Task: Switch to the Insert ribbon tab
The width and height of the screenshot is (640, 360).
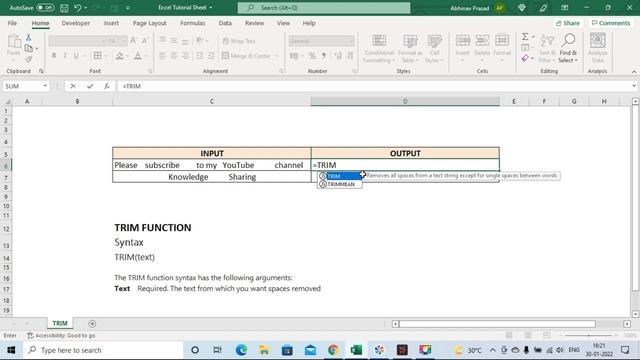Action: coord(111,23)
